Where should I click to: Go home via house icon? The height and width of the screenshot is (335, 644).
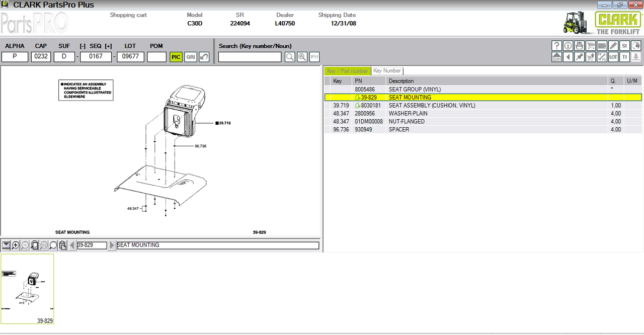tap(557, 57)
